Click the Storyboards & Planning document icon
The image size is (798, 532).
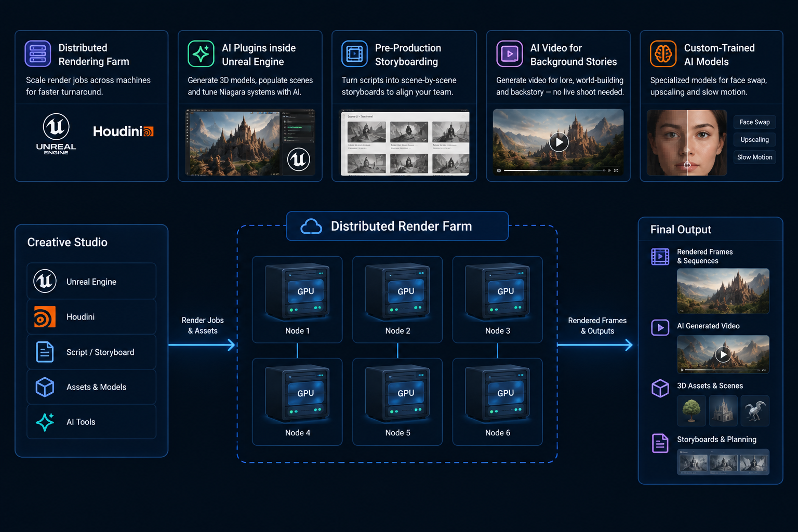tap(660, 443)
